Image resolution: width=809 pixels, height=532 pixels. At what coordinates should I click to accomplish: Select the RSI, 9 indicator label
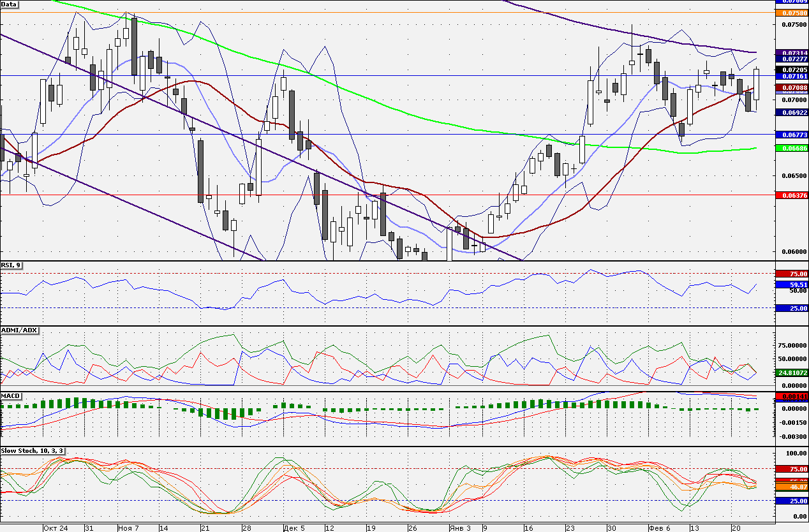coord(11,265)
